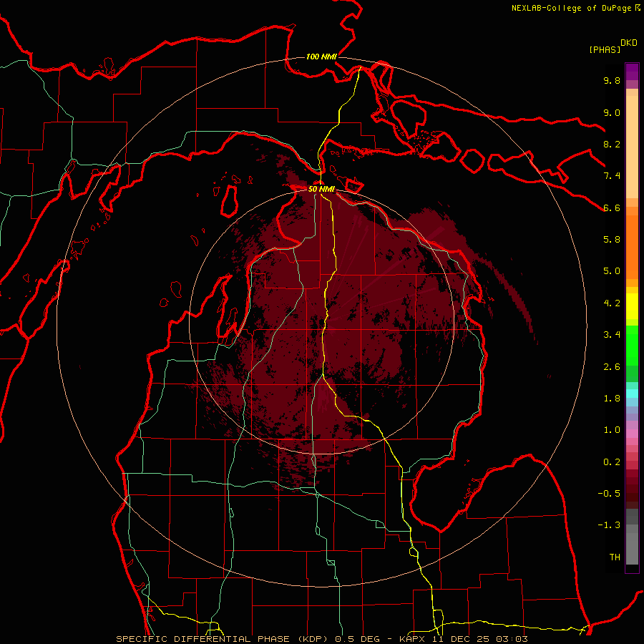Select the 6.6 value on the scale
The image size is (644, 644).
[612, 208]
